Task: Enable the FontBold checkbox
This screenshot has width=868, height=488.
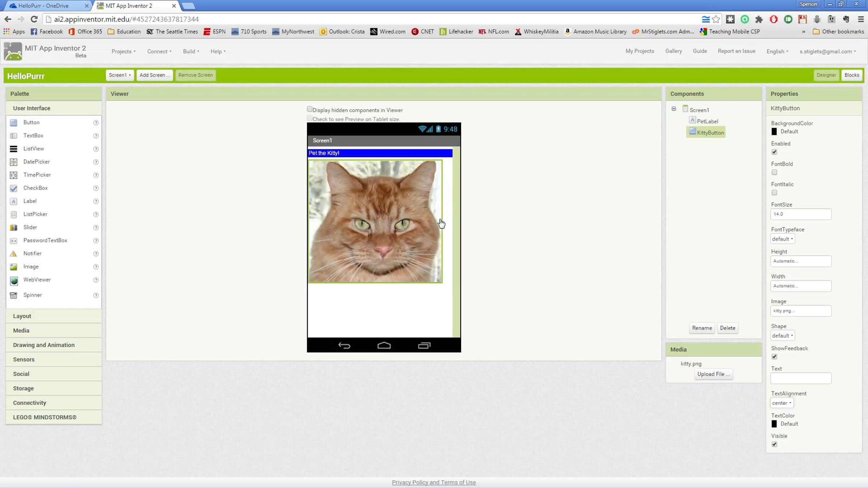Action: (774, 172)
